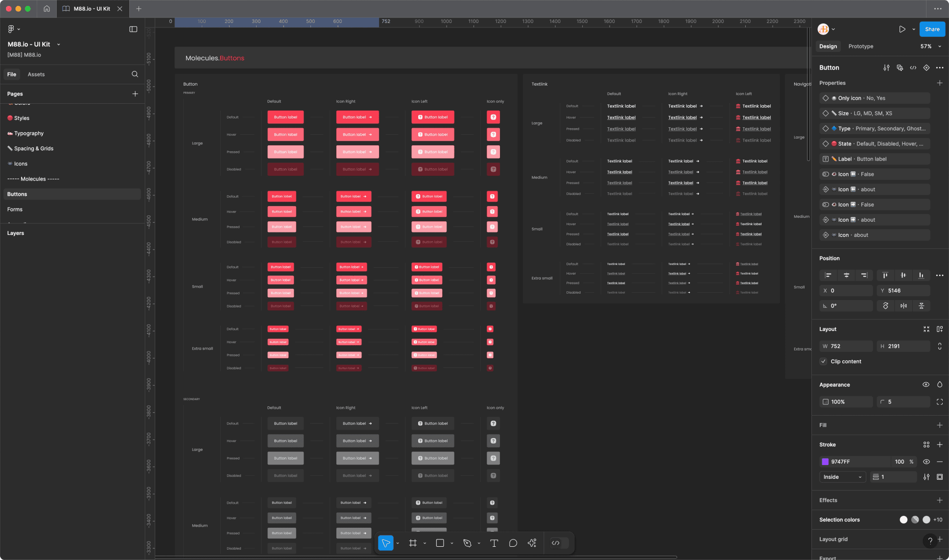The width and height of the screenshot is (949, 560).
Task: Click the search icon in the Pages panel
Action: pos(135,74)
